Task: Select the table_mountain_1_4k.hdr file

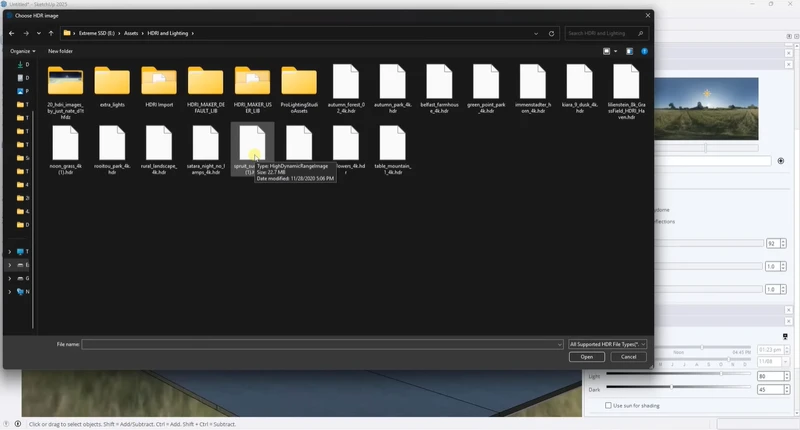Action: pyautogui.click(x=393, y=150)
